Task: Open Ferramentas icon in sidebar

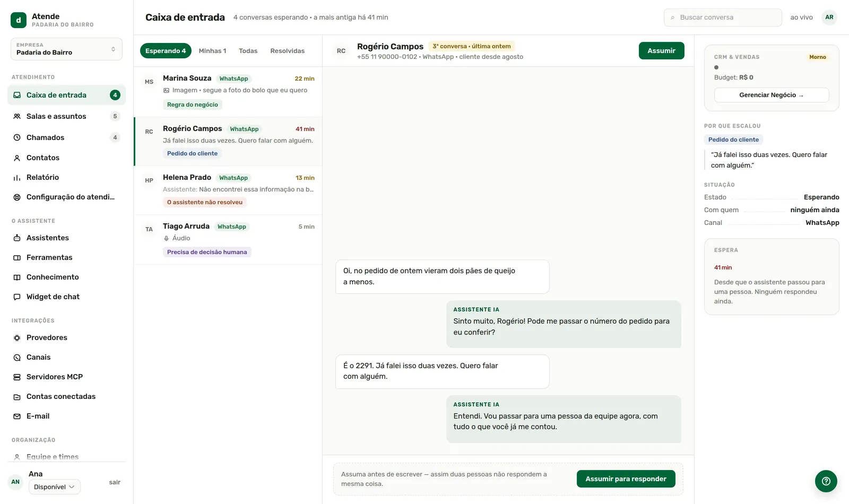Action: pos(17,257)
